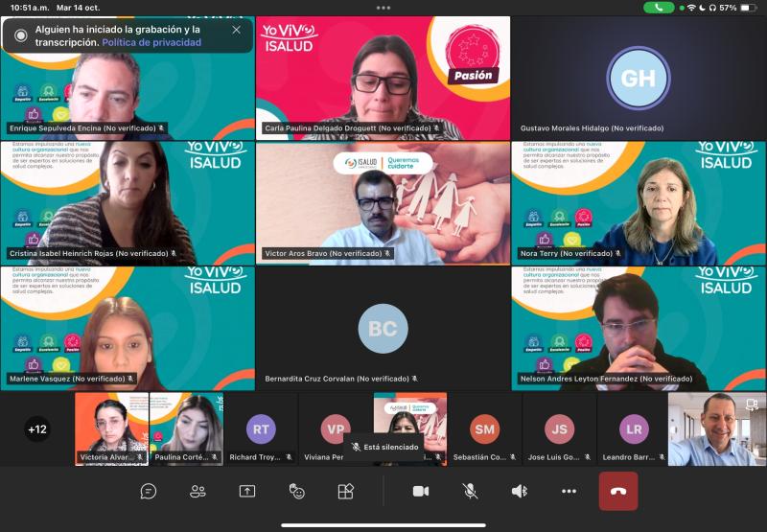767x532 pixels.
Task: Select Nora Terry video tile
Action: [x=639, y=203]
